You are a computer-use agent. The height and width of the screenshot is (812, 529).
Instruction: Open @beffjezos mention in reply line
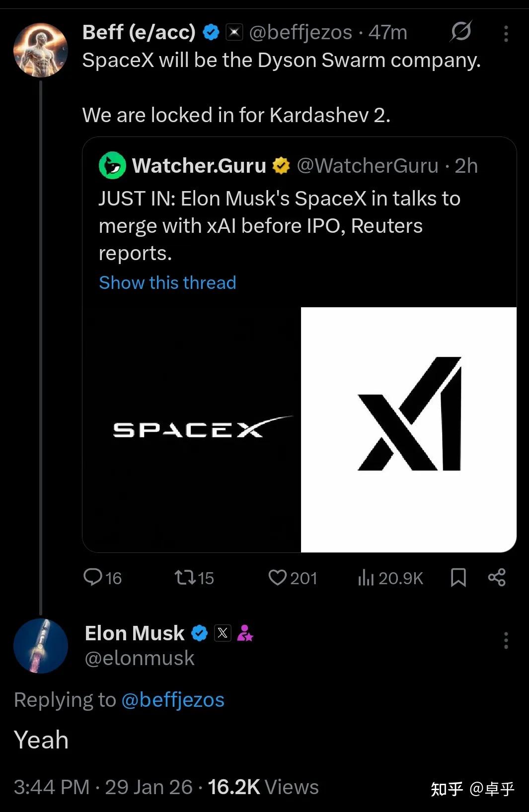[173, 700]
